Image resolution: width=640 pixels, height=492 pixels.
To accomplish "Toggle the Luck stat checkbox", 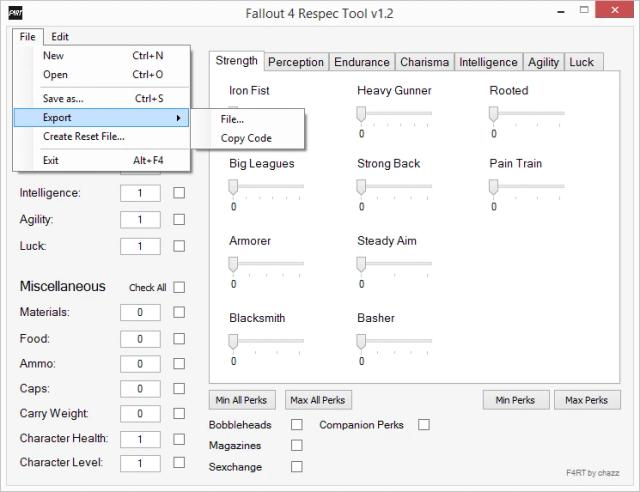I will 179,246.
